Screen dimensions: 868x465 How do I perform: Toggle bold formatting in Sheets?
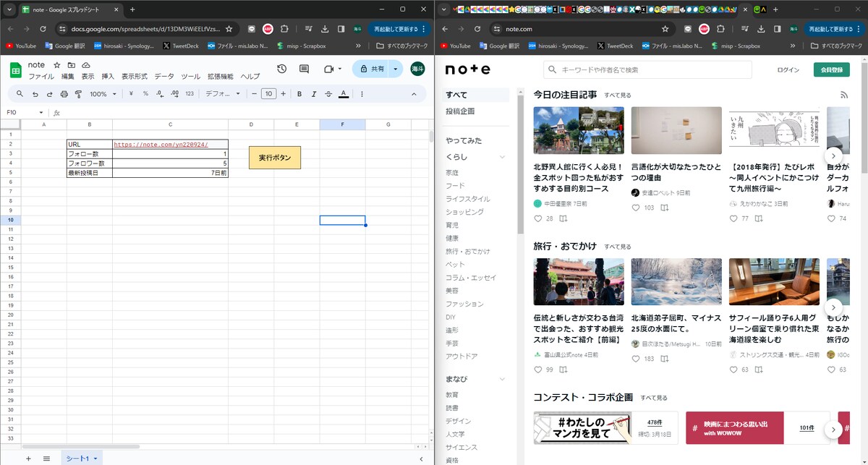click(x=299, y=94)
